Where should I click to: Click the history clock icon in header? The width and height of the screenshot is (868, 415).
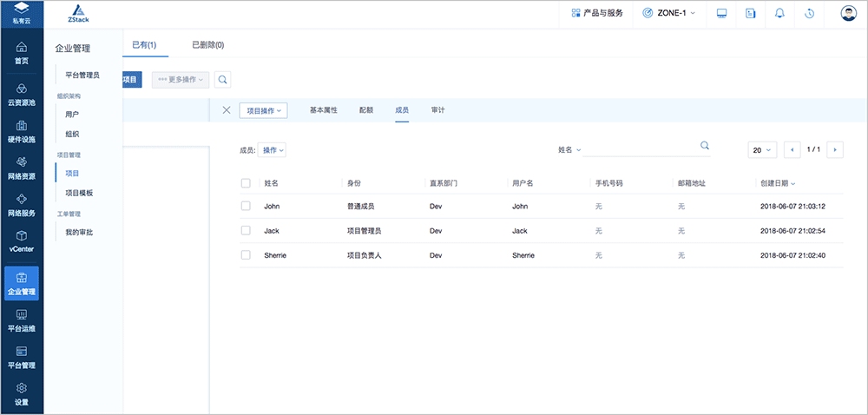coord(809,13)
